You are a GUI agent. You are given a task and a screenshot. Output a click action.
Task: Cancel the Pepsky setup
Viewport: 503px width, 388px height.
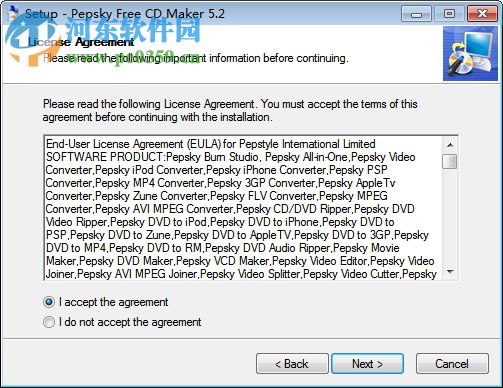click(452, 364)
